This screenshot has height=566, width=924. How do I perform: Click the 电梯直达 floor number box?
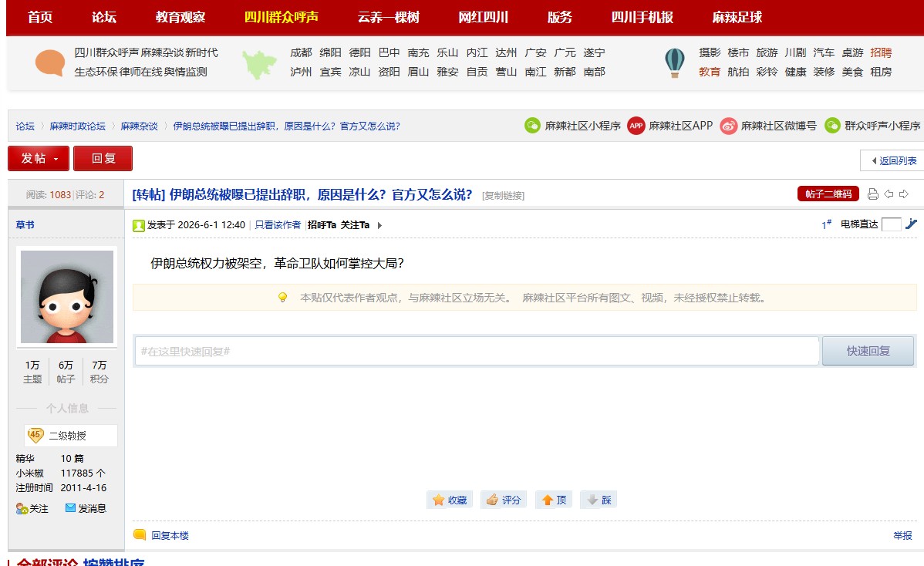pyautogui.click(x=891, y=224)
